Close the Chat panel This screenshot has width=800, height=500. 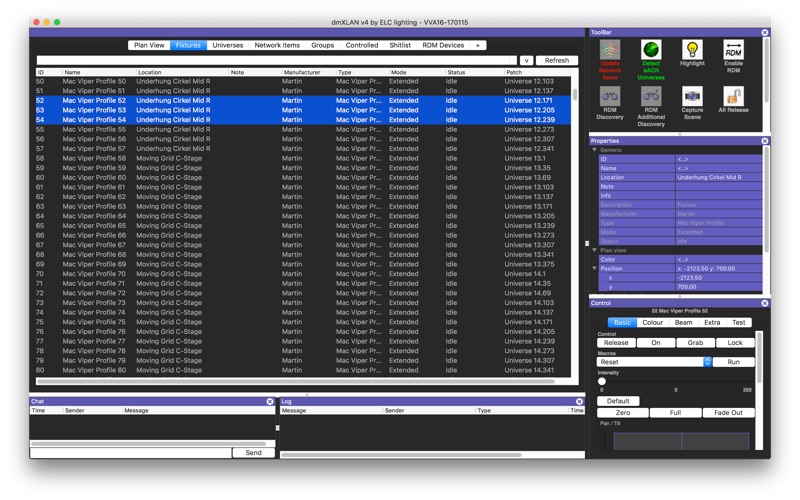[x=270, y=402]
